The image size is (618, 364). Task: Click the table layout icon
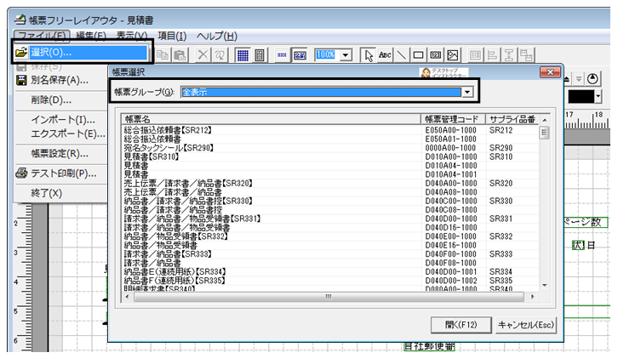(475, 55)
